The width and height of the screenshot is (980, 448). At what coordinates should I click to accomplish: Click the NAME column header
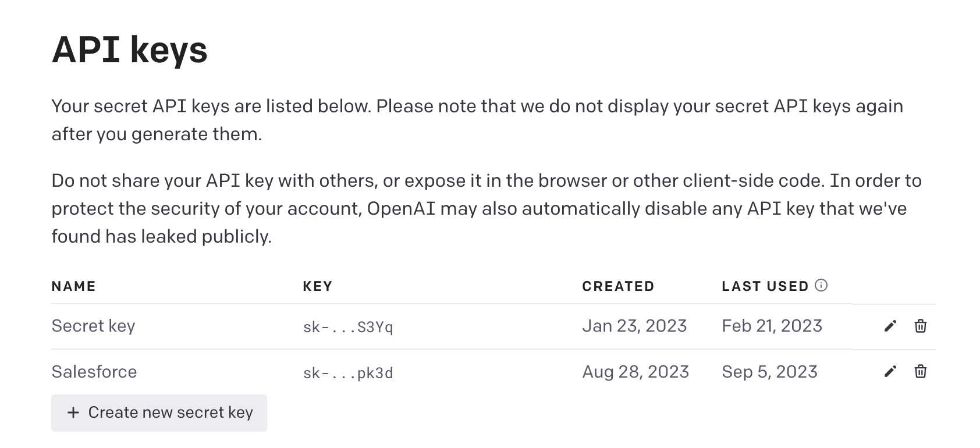pos(73,286)
